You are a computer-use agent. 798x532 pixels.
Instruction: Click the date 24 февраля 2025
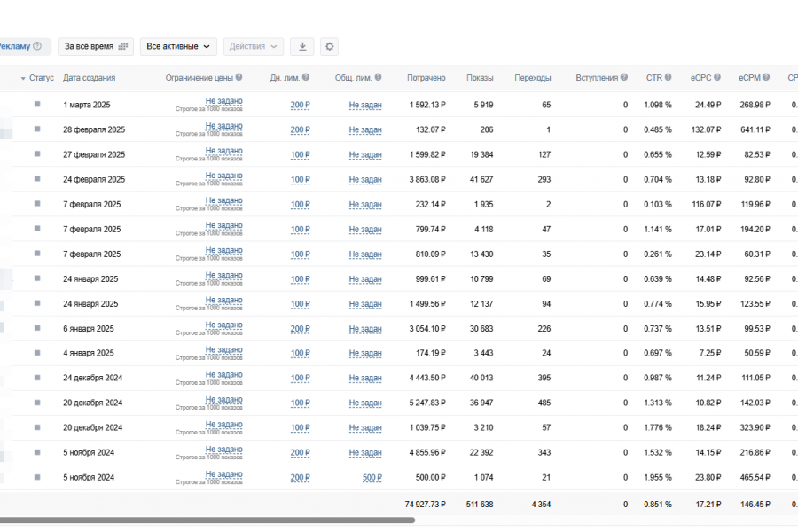click(94, 179)
